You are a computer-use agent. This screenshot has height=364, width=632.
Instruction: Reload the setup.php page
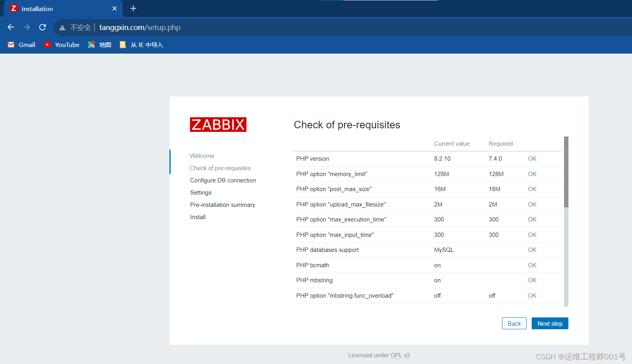(x=43, y=27)
